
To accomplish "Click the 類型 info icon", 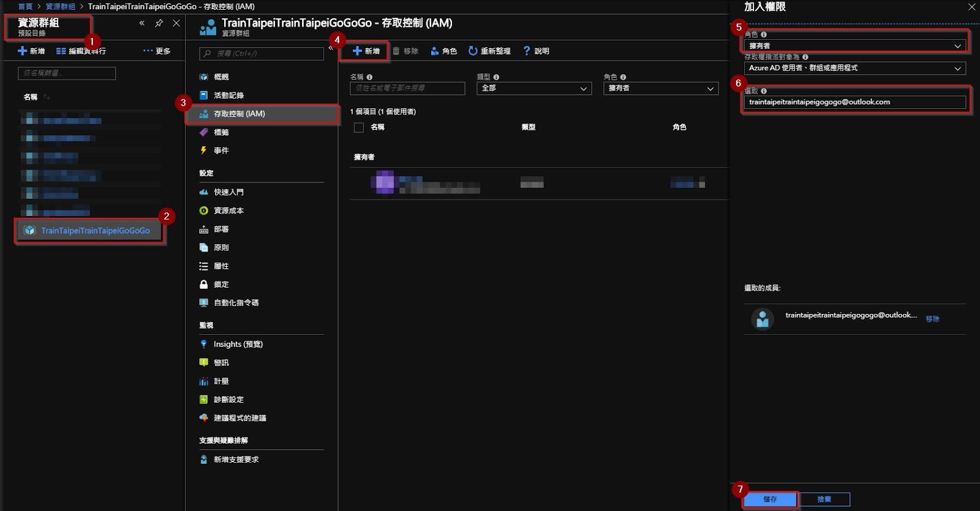I will 496,77.
